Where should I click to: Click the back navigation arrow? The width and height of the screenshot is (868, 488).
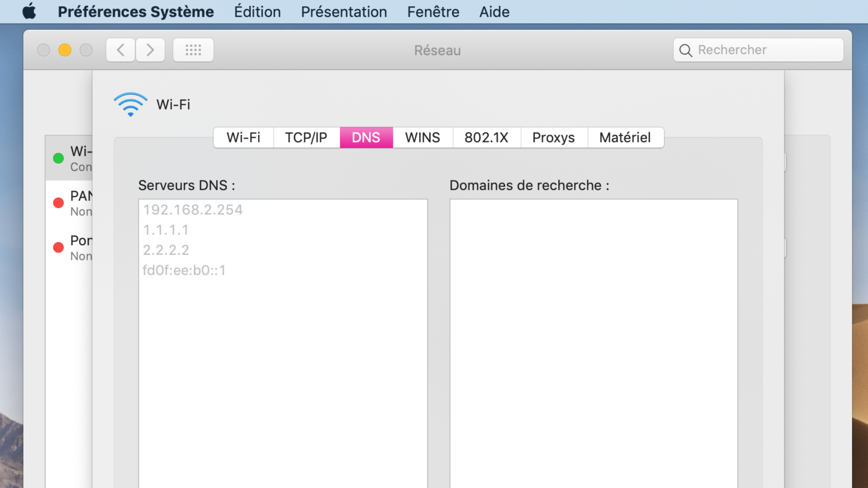point(121,50)
